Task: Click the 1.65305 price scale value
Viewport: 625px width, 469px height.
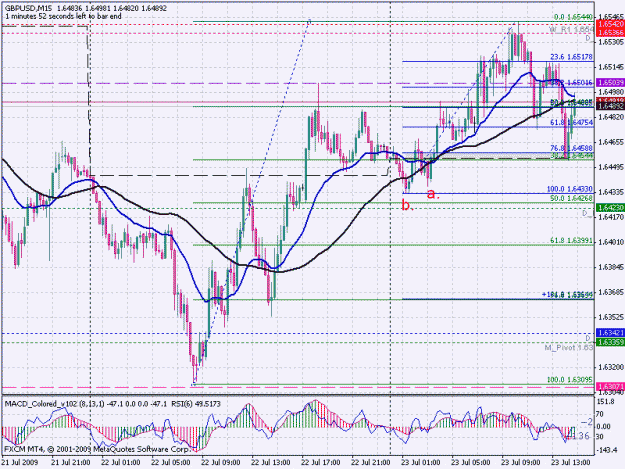Action: click(x=611, y=42)
